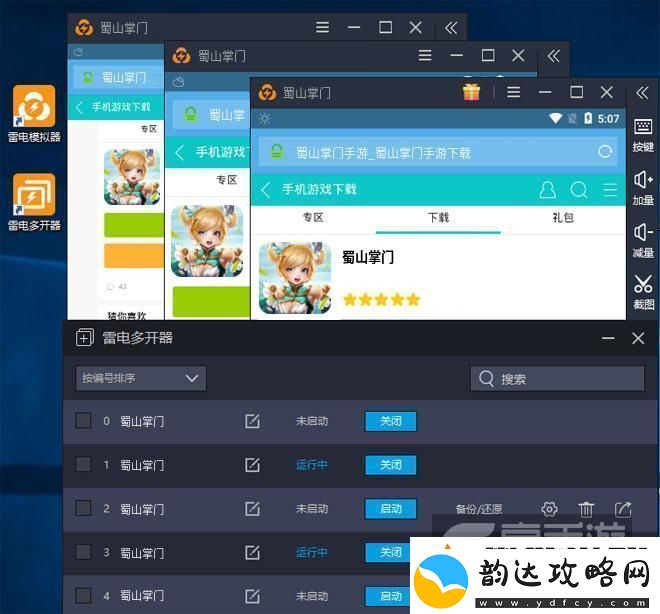Image resolution: width=660 pixels, height=614 pixels.
Task: Click the refresh icon in the browser address bar
Action: 605,152
